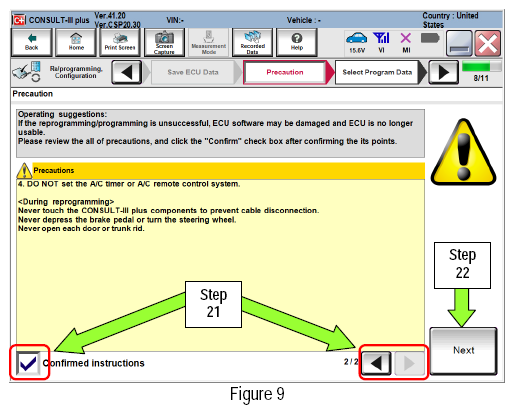Viewport: 514px width, 414px height.
Task: Click the VI signal status icon
Action: point(381,42)
